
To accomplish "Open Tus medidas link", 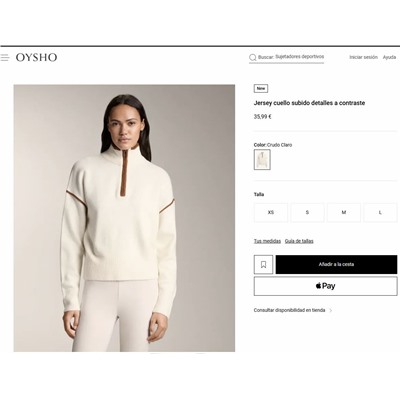I will click(x=267, y=241).
